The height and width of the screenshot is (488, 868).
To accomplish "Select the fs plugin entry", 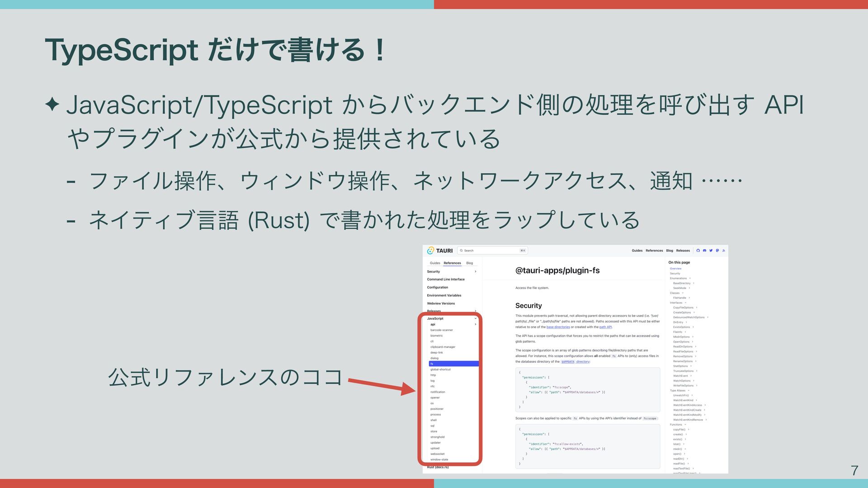I will point(453,364).
